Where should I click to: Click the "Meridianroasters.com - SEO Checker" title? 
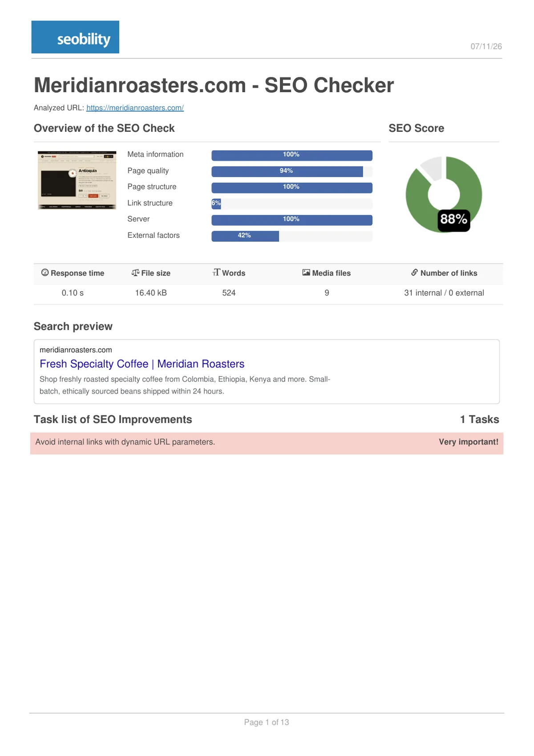pyautogui.click(x=214, y=85)
